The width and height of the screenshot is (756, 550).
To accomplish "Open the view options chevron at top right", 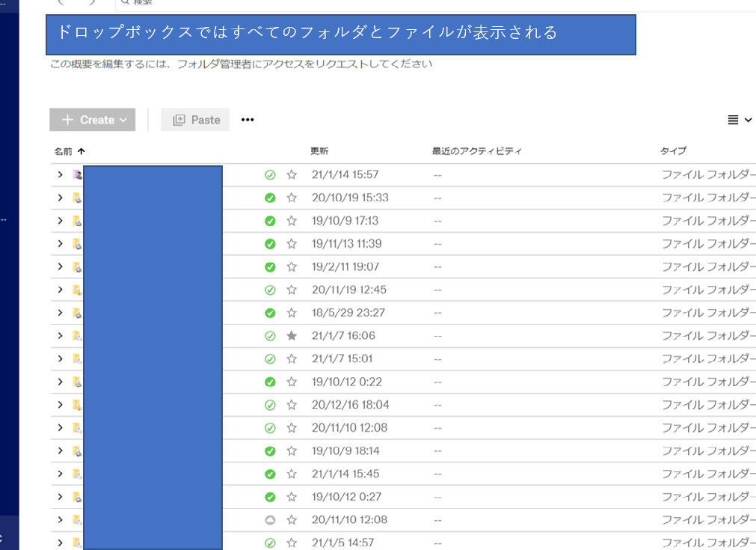I will click(747, 120).
